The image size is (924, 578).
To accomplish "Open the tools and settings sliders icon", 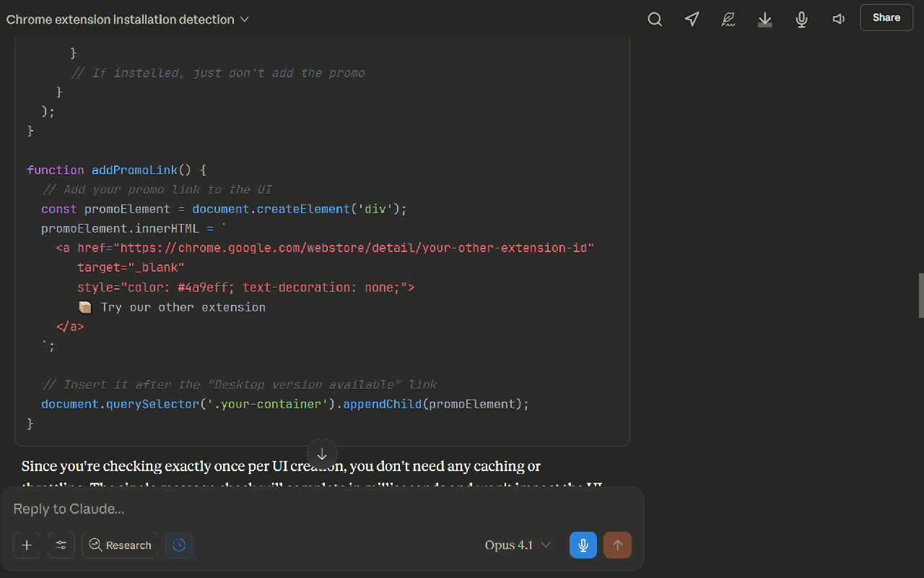I will pyautogui.click(x=61, y=545).
